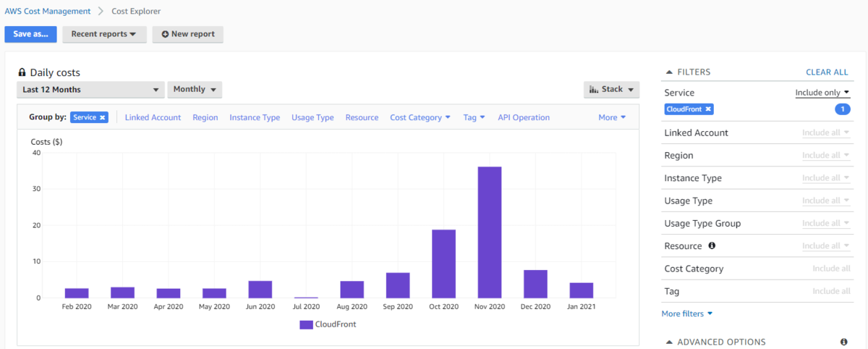Click the Nov 2020 bar in chart
Image resolution: width=868 pixels, height=349 pixels.
click(x=490, y=232)
